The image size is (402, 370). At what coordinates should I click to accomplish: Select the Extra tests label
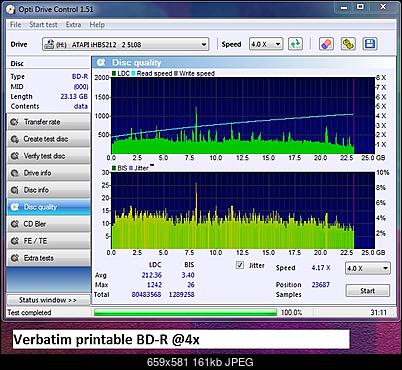point(39,258)
